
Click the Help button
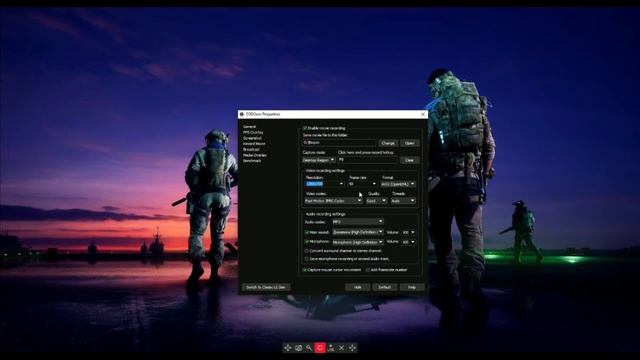412,287
